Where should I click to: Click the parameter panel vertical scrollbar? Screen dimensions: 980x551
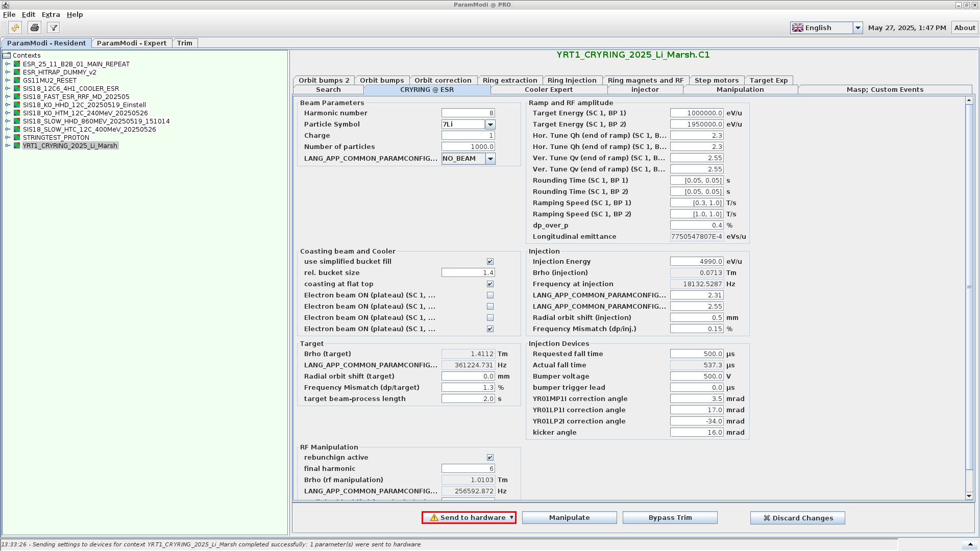coord(969,287)
